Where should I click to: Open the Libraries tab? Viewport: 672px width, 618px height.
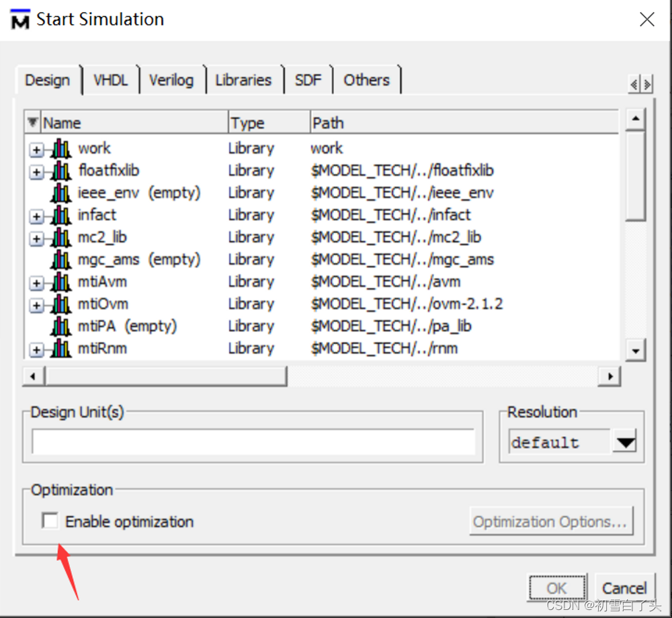point(243,80)
